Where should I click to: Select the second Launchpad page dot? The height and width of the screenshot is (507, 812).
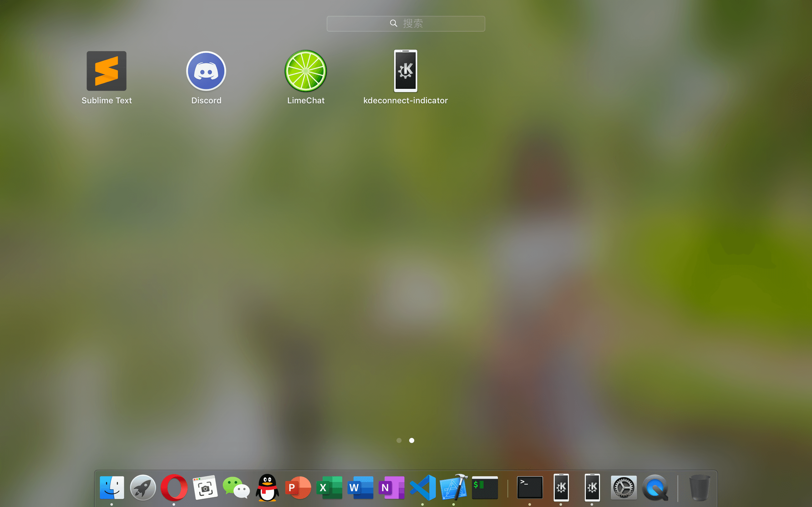tap(412, 440)
